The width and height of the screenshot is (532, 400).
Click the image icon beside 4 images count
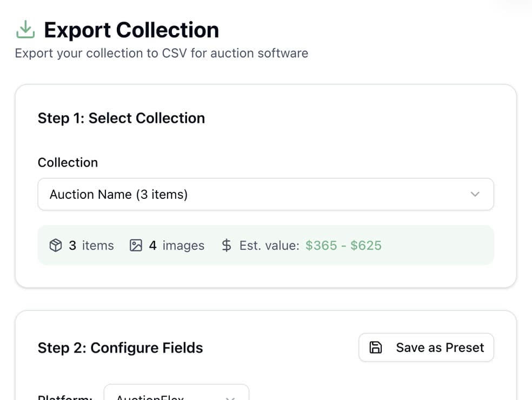click(x=136, y=245)
